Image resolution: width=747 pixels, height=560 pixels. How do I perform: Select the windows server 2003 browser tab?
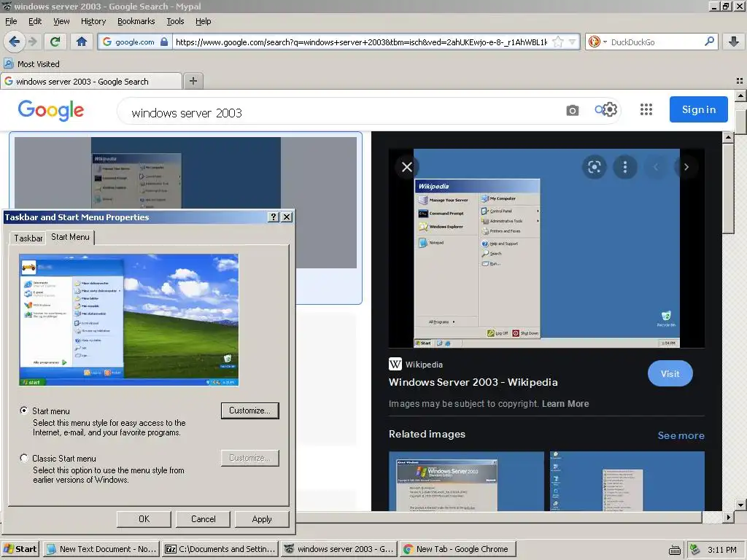coord(91,82)
